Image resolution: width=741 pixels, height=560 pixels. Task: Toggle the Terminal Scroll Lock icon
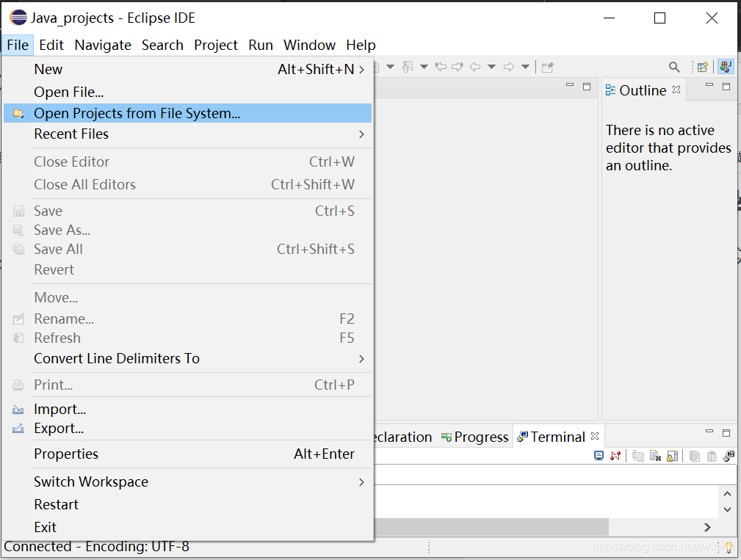click(673, 456)
